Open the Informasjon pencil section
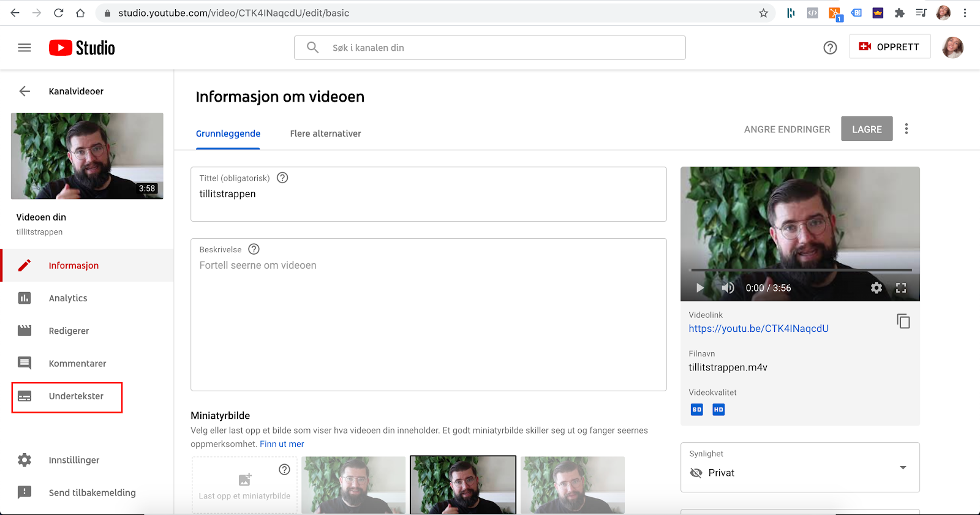This screenshot has height=515, width=980. [88, 265]
